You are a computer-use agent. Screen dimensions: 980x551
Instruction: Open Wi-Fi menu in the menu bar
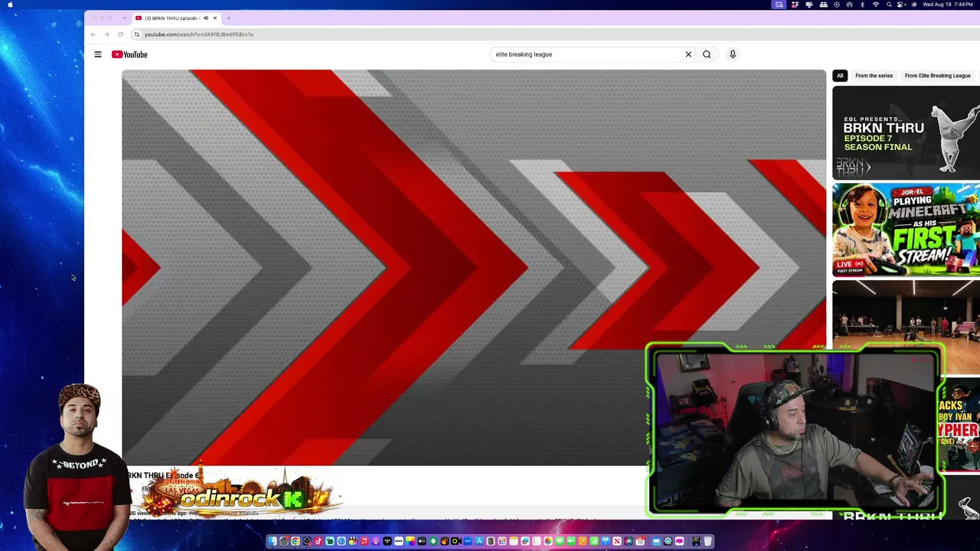(875, 5)
